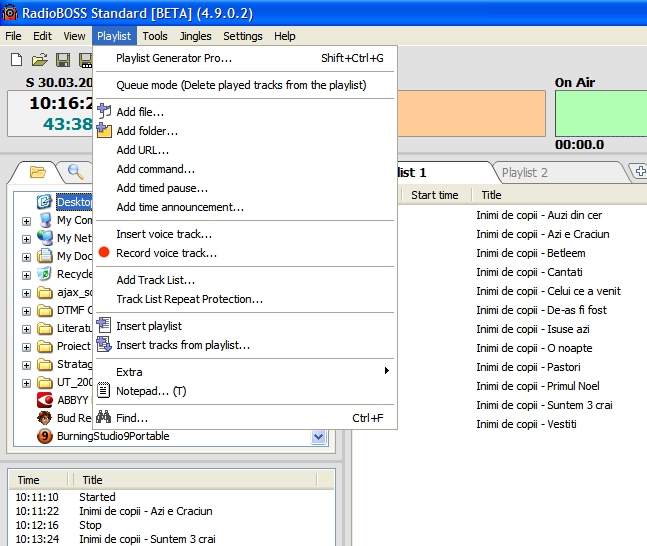Expand the My Computer tree node
This screenshot has width=647, height=546.
[26, 221]
